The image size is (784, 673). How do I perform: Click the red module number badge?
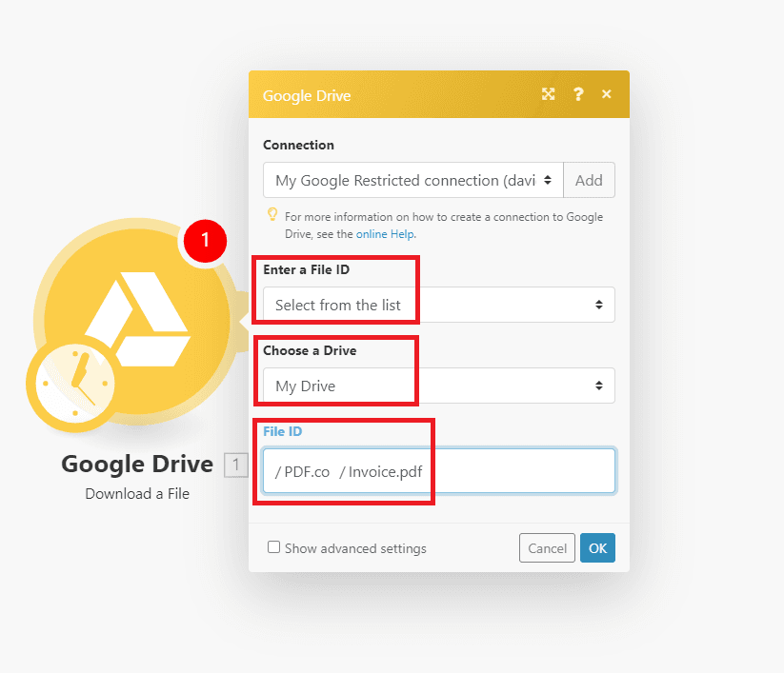coord(203,242)
